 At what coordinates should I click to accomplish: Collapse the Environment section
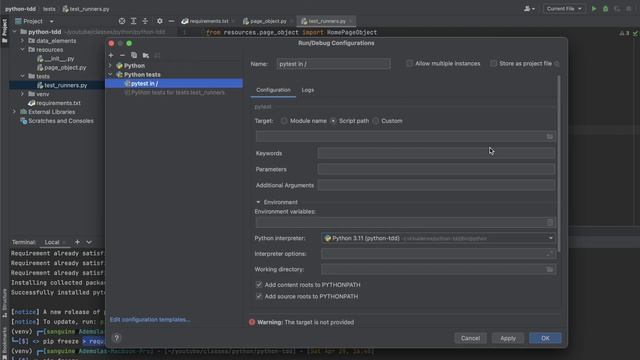[258, 202]
